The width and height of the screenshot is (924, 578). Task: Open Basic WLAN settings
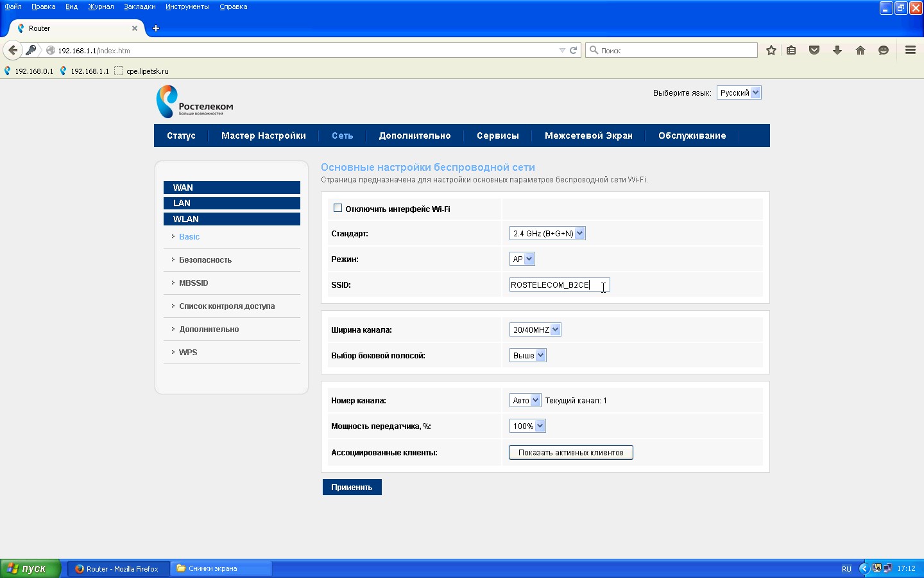pyautogui.click(x=189, y=237)
